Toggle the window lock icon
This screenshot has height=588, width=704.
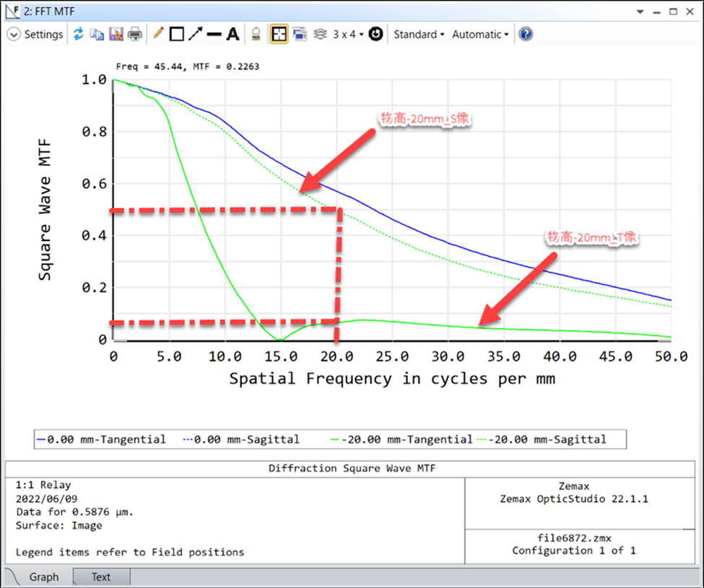point(256,34)
